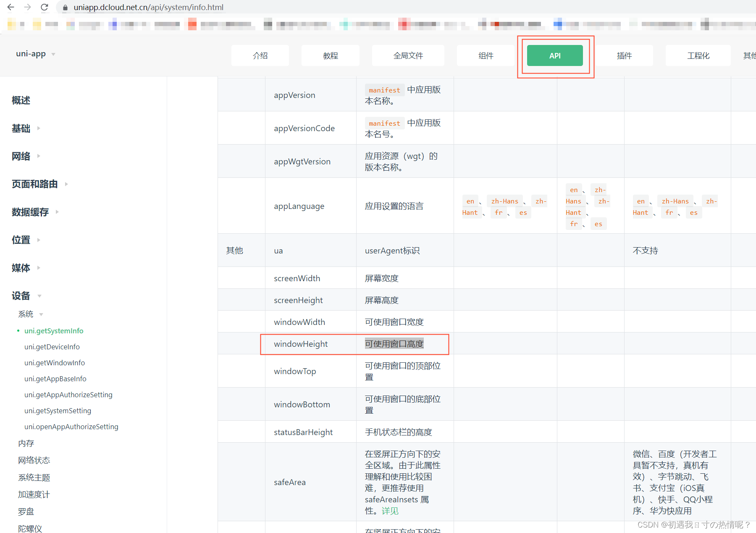Screen dimensions: 756x533
Task: Expand the 基础 sidebar section
Action: pos(26,128)
